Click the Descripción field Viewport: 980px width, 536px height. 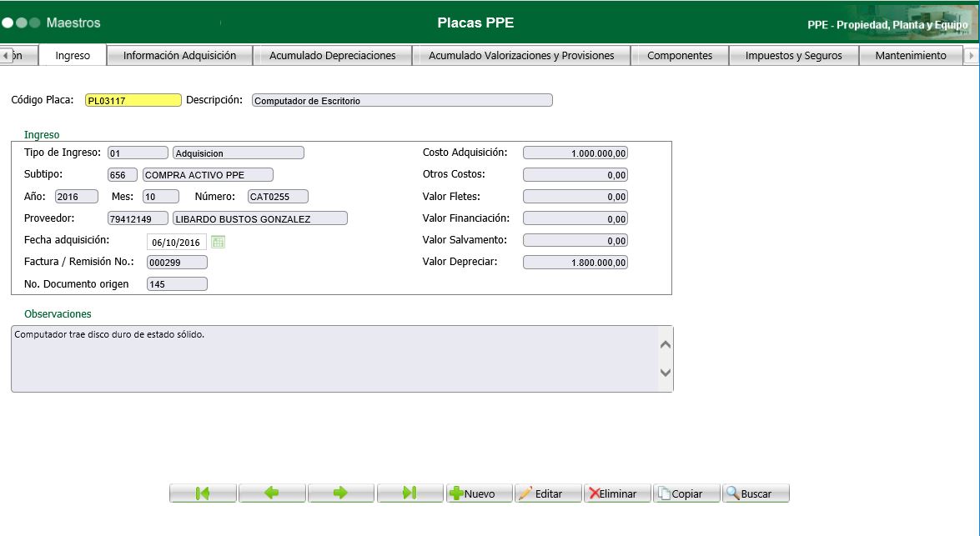pyautogui.click(x=402, y=100)
